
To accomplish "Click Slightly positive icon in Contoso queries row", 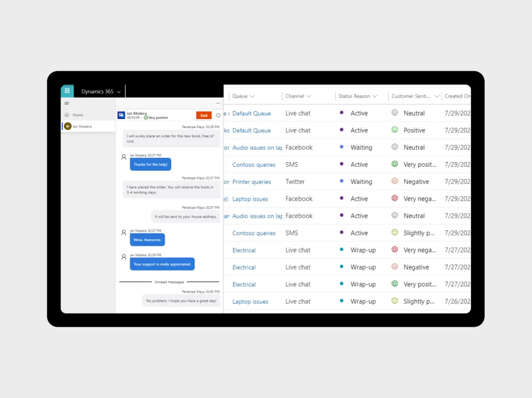I will (x=395, y=232).
